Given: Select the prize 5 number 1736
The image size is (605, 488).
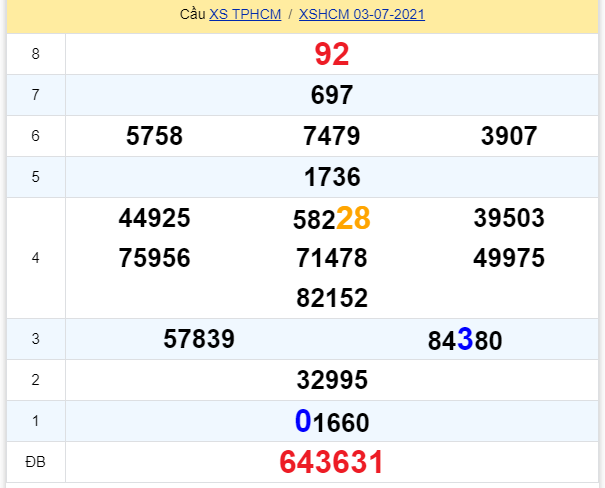Looking at the screenshot, I should click(332, 178).
